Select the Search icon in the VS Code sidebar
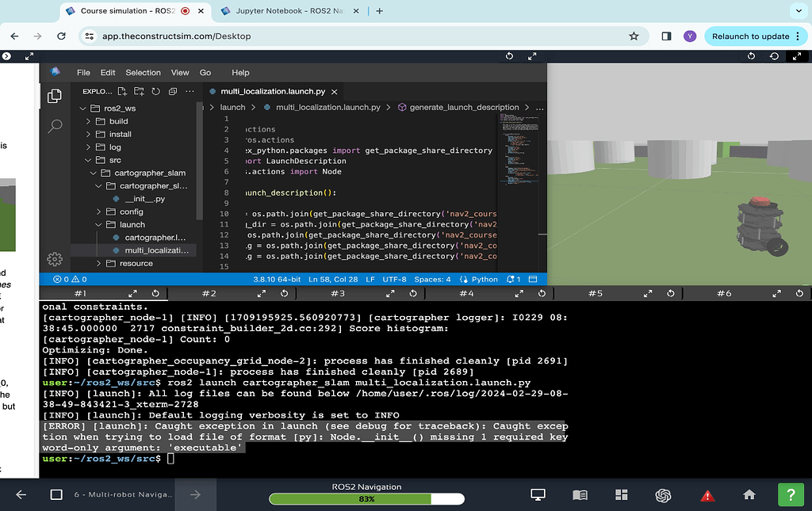 pyautogui.click(x=54, y=126)
